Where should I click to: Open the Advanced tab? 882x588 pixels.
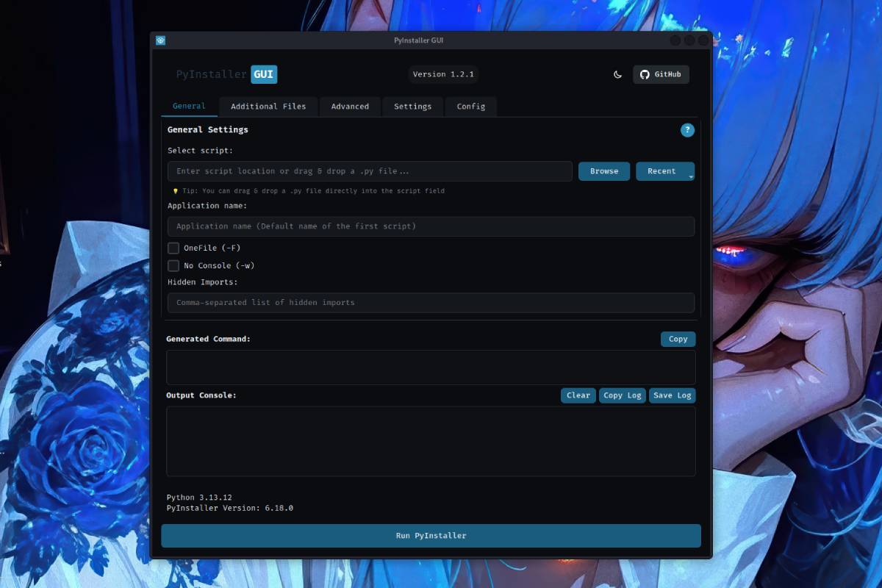[350, 107]
